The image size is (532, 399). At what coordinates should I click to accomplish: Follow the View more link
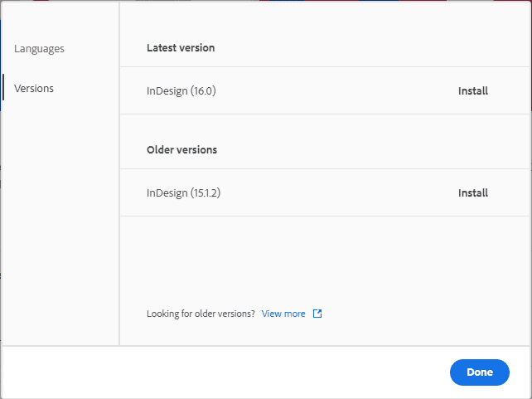pos(283,314)
